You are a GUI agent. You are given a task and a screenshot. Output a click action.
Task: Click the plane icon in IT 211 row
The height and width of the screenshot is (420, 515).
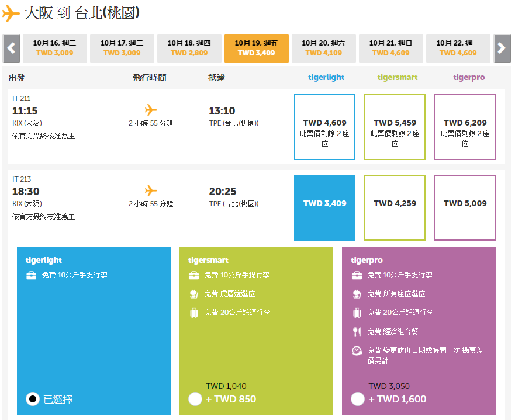click(151, 110)
